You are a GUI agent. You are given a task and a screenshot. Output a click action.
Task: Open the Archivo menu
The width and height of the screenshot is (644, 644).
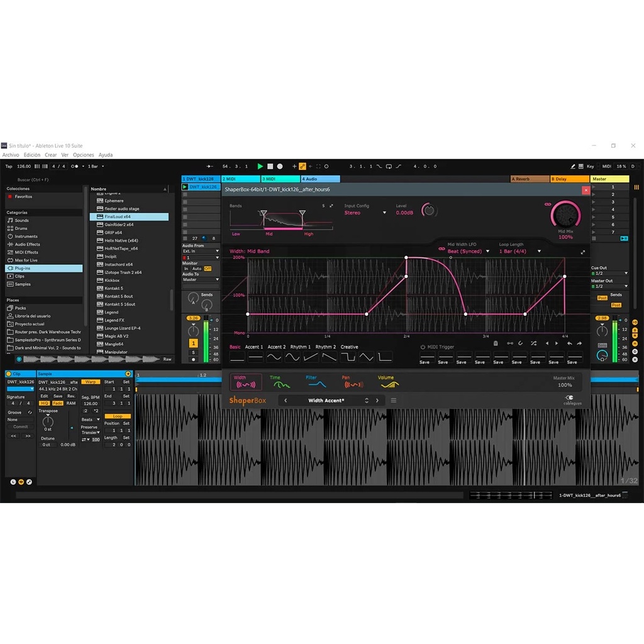click(x=11, y=155)
